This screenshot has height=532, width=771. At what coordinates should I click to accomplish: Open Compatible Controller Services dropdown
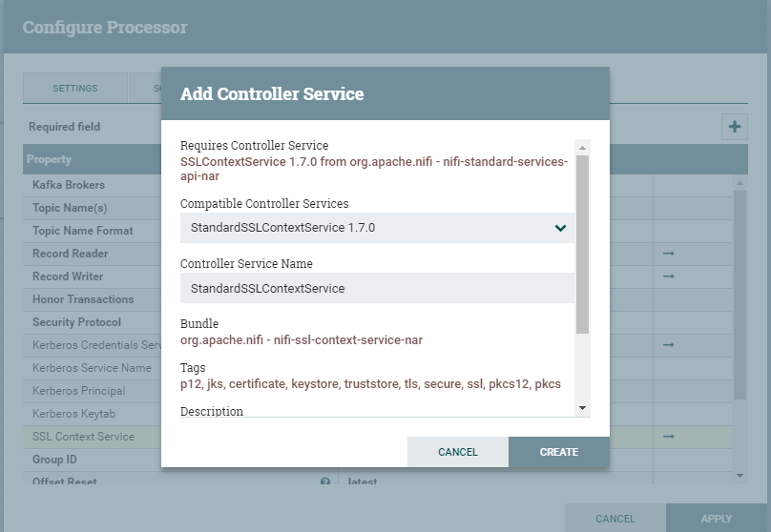tap(377, 228)
